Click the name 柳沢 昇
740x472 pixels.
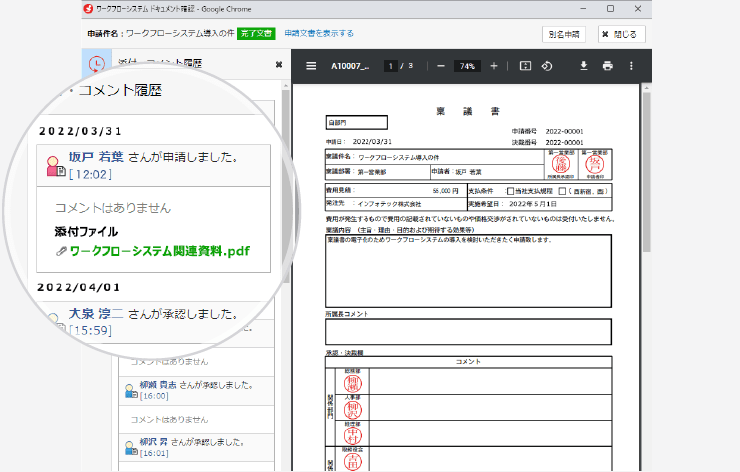[x=154, y=442]
